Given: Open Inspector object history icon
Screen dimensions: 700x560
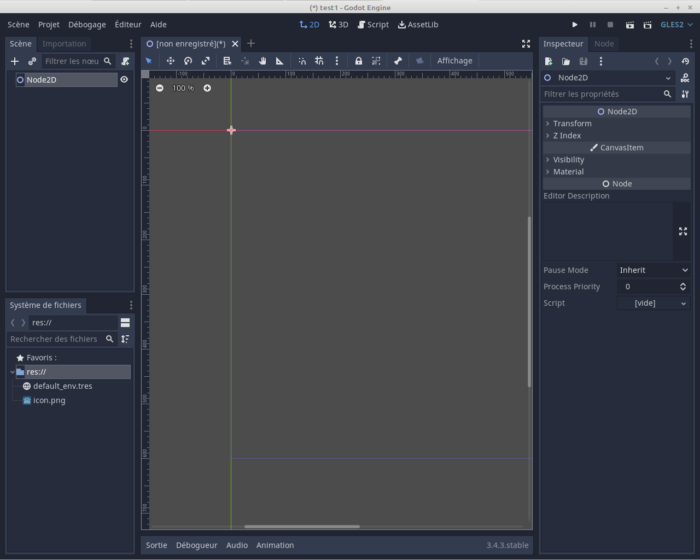Looking at the screenshot, I should (x=685, y=61).
